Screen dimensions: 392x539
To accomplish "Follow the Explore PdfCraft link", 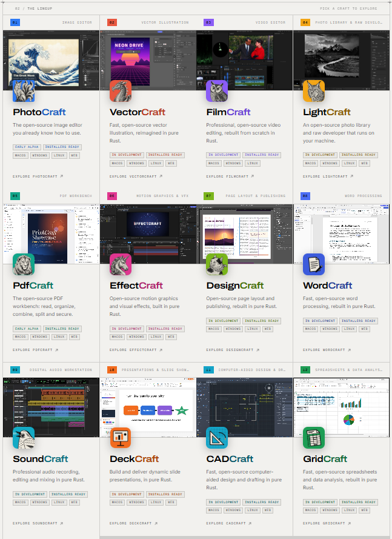I will (35, 350).
